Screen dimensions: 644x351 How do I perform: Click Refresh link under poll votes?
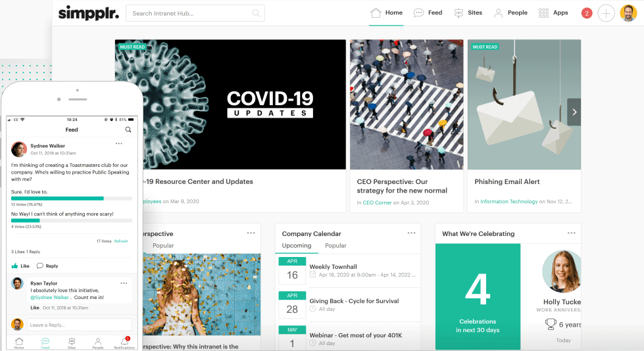[121, 241]
